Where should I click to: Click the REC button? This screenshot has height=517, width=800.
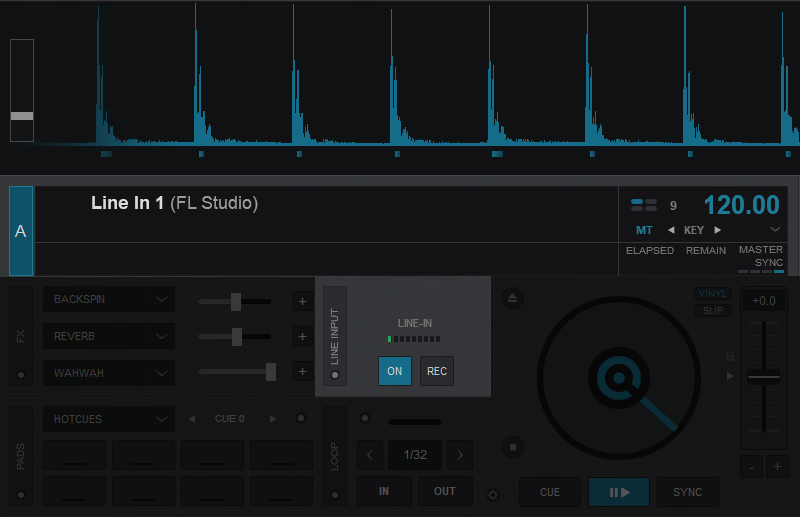(x=437, y=371)
